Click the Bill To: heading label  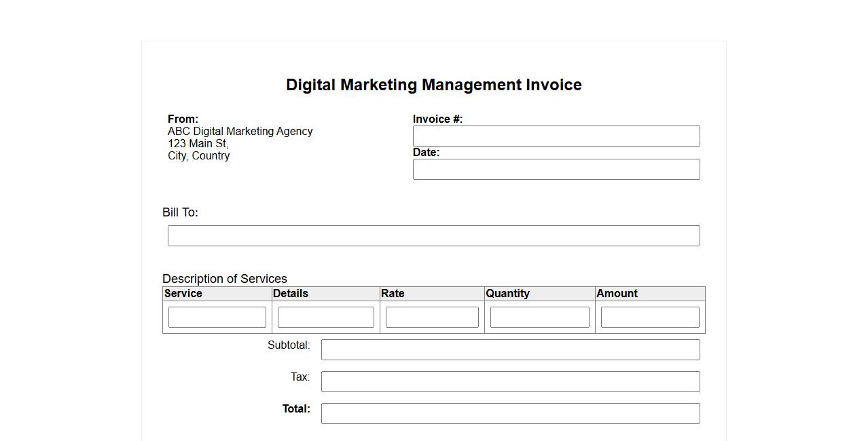tap(180, 212)
